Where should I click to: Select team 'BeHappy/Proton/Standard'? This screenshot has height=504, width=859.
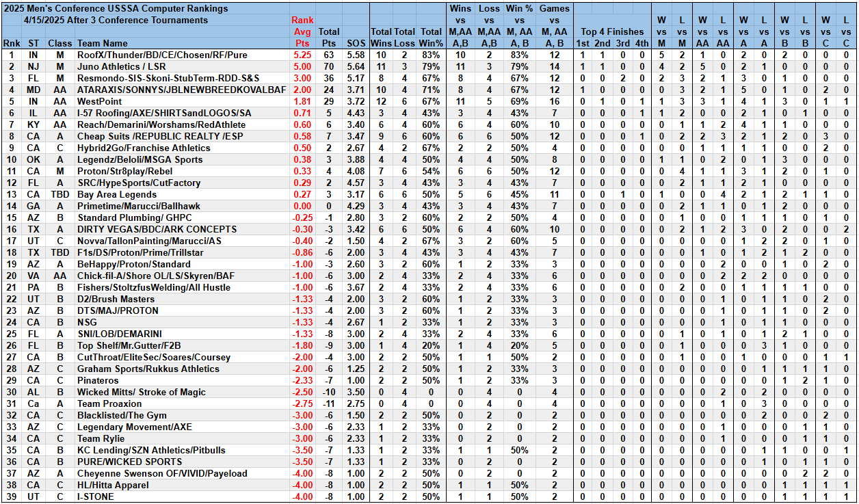click(134, 264)
